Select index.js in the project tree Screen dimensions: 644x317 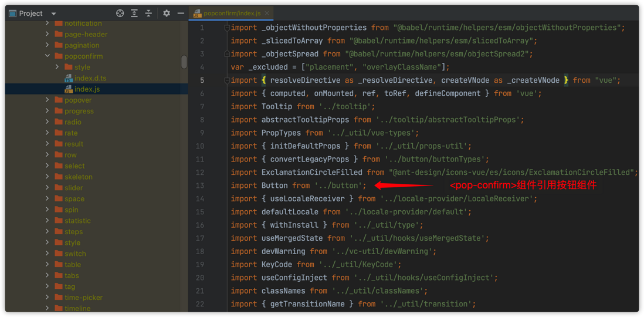click(87, 89)
